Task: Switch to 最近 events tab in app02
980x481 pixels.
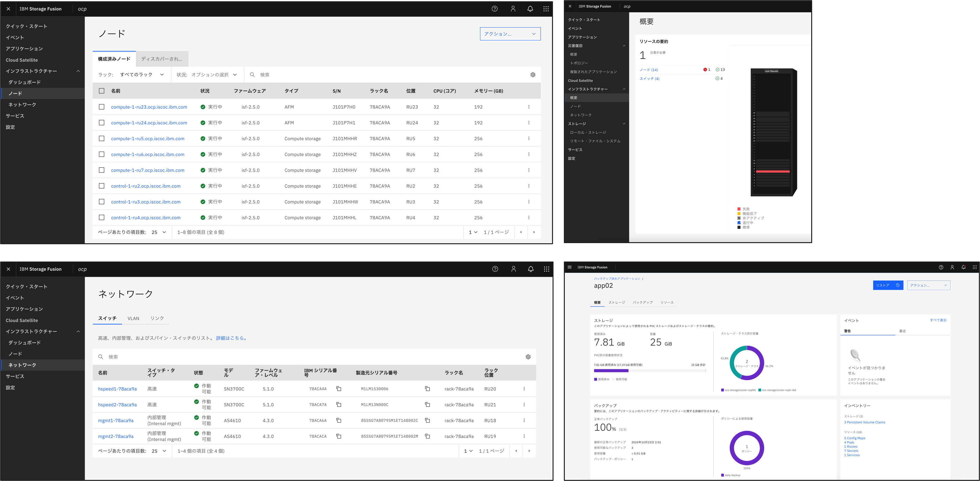Action: pyautogui.click(x=923, y=331)
